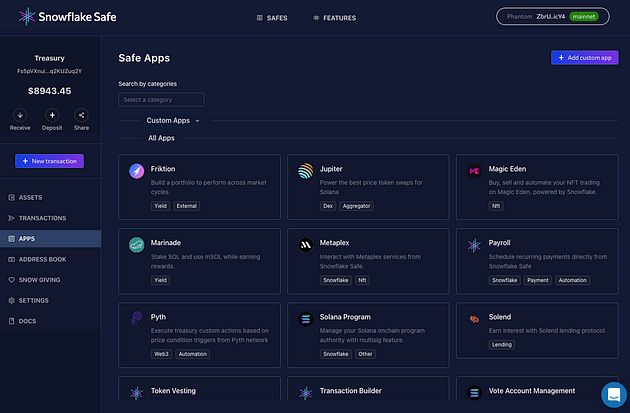The height and width of the screenshot is (413, 630).
Task: Open the Vote Account Management icon
Action: [475, 393]
